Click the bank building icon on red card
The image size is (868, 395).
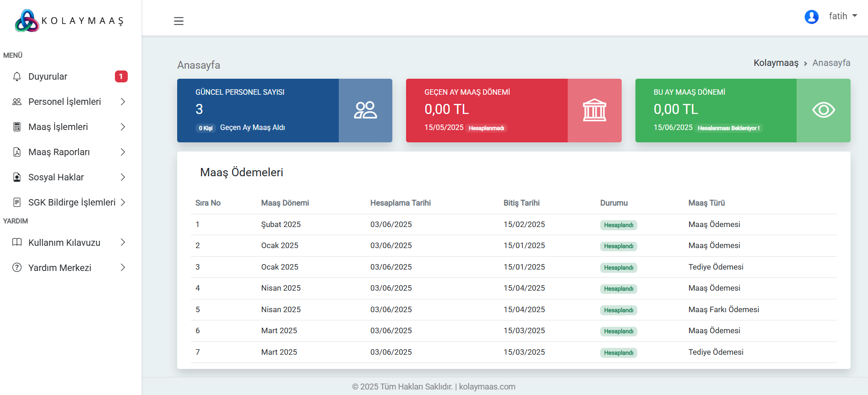coord(594,110)
